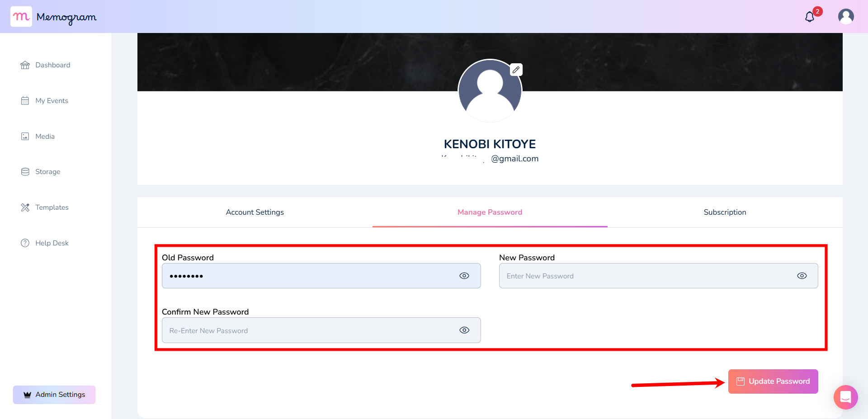
Task: Click the Confirm New Password label
Action: pyautogui.click(x=205, y=312)
